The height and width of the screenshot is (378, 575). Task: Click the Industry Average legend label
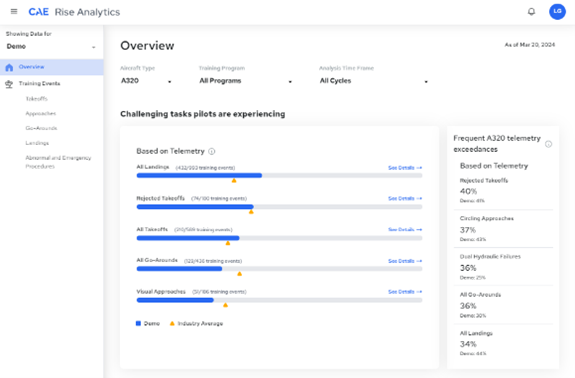(200, 323)
